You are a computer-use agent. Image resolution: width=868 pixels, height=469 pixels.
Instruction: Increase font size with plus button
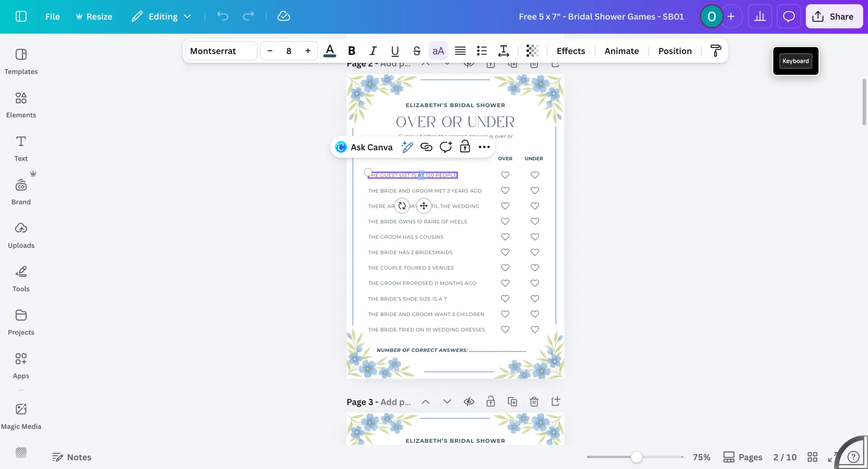pyautogui.click(x=308, y=51)
